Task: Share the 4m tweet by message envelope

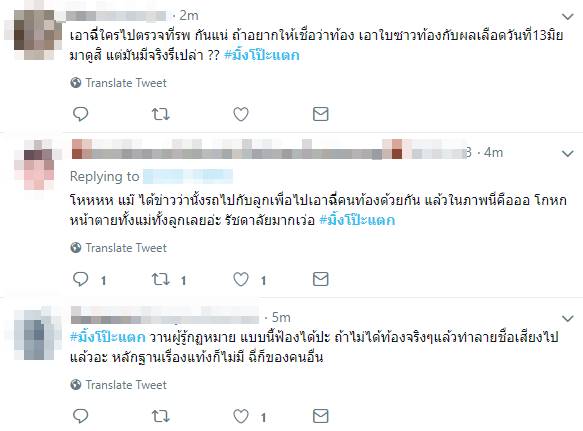Action: point(321,279)
